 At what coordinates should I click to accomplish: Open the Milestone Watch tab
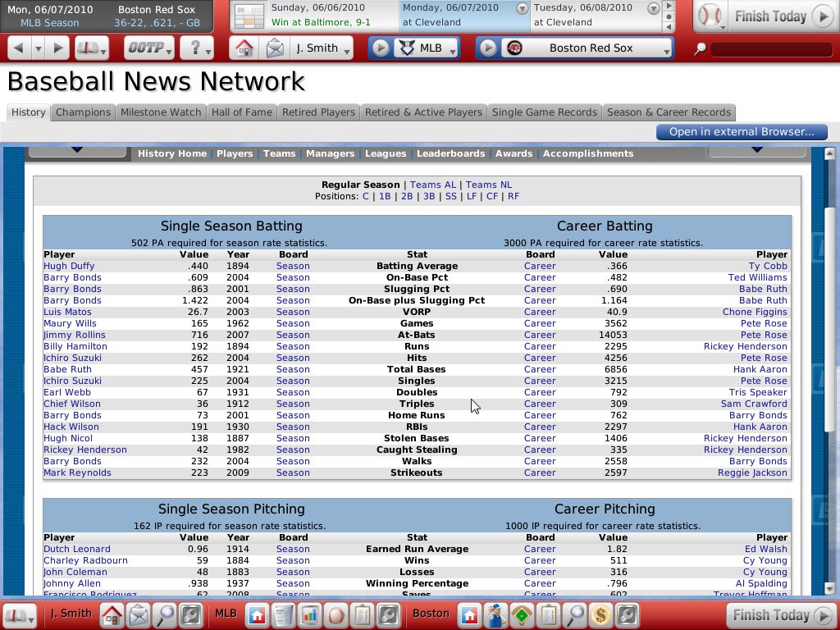161,112
